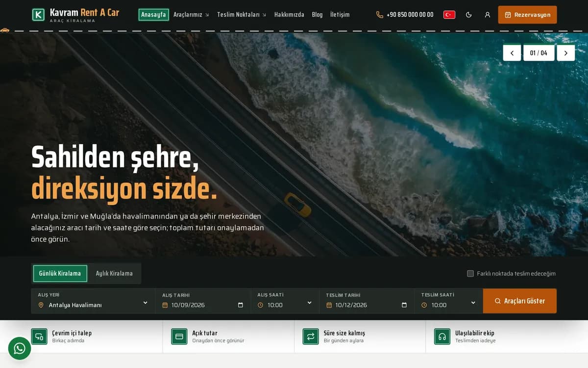Open the Alış Saati time dropdown
588x368 pixels.
click(x=285, y=301)
